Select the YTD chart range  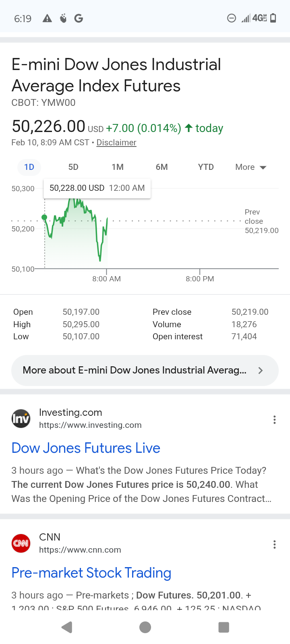pos(206,167)
